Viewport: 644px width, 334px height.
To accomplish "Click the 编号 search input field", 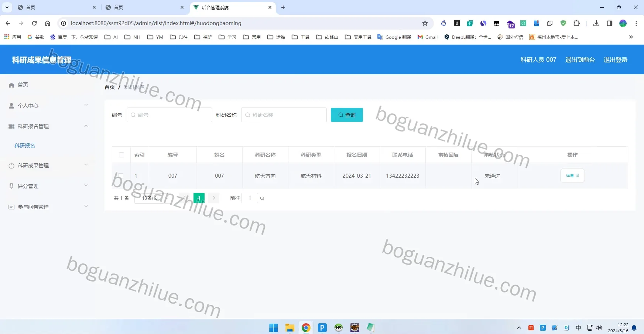I will 169,115.
